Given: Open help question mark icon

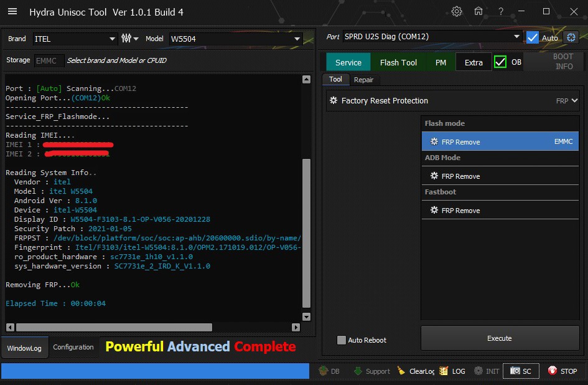Looking at the screenshot, I should pos(501,12).
